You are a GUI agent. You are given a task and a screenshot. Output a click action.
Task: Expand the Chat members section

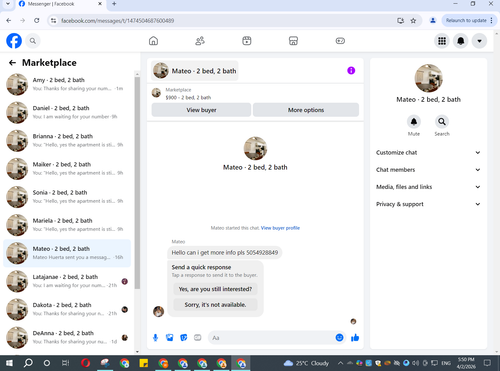428,170
